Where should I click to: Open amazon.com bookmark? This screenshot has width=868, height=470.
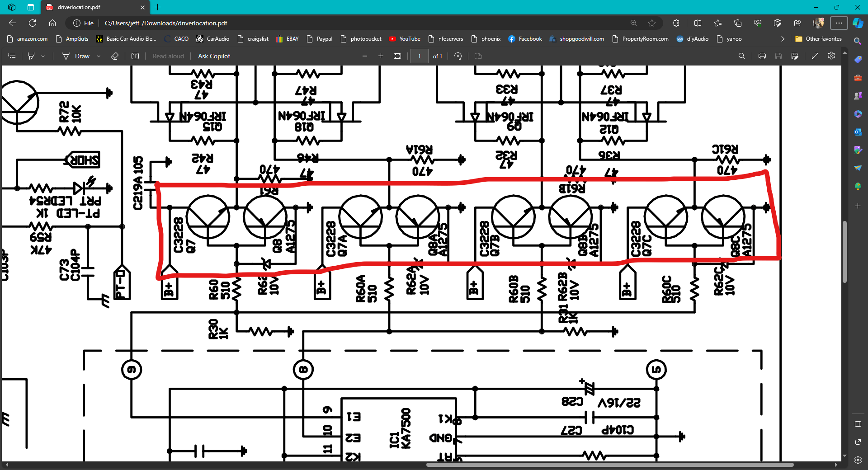[x=27, y=39]
